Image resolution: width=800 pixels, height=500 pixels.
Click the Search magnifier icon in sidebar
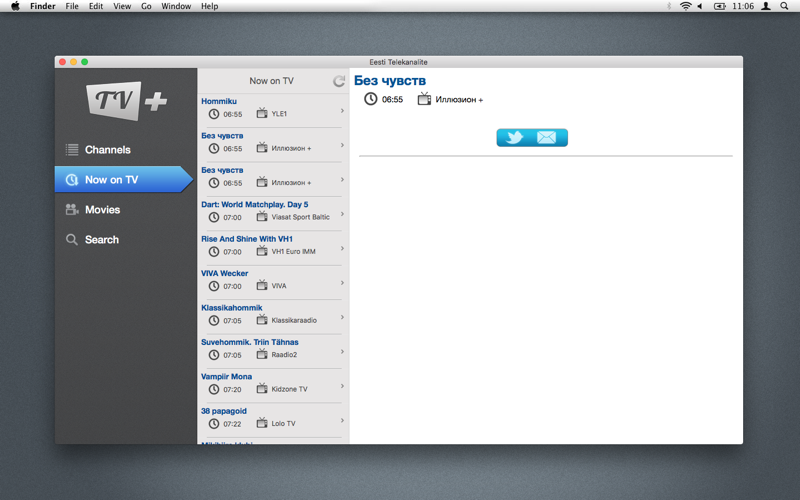coord(72,239)
